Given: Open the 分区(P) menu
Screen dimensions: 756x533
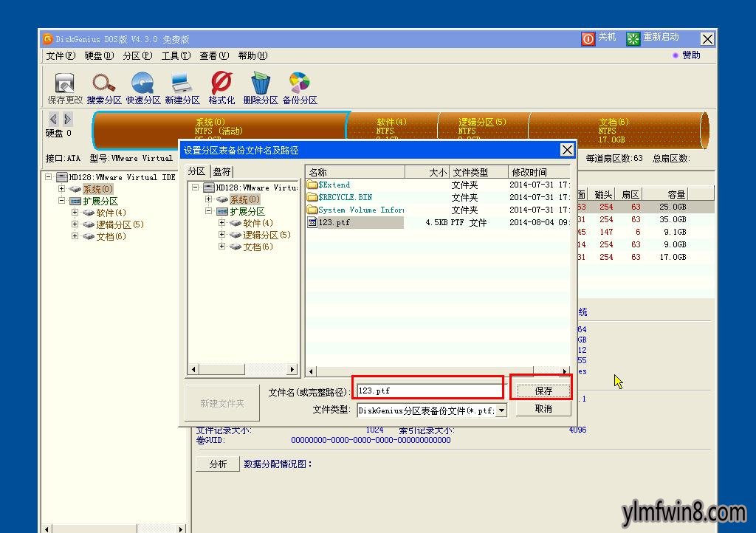Looking at the screenshot, I should (137, 56).
